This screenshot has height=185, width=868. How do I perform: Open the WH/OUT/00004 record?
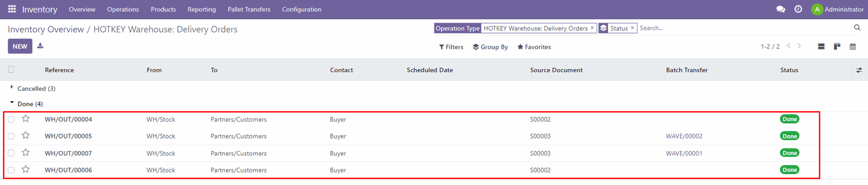click(x=68, y=119)
